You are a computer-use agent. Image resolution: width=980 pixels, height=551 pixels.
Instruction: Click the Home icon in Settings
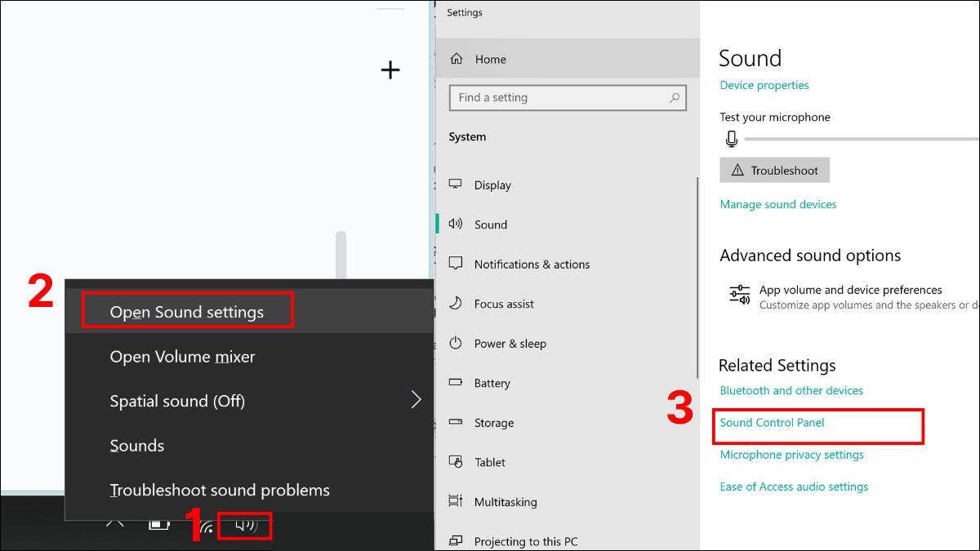click(457, 60)
